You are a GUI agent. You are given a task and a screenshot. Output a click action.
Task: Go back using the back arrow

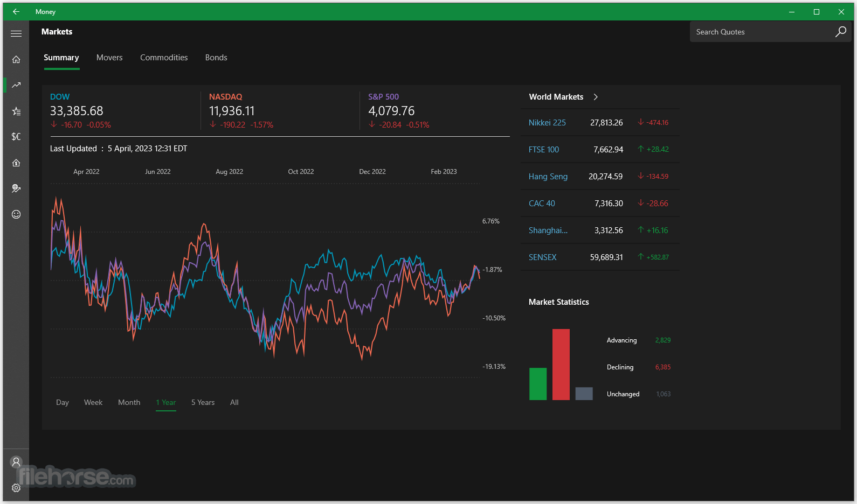point(16,11)
